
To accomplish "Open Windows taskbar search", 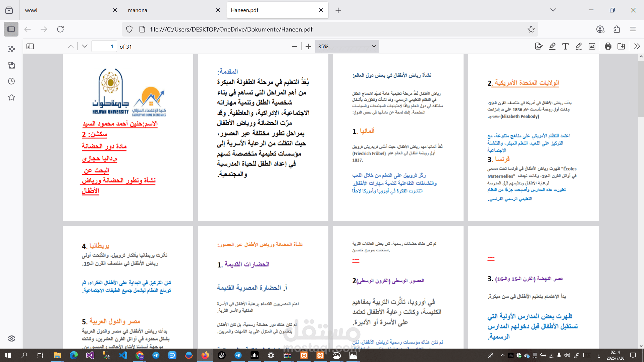I will 24,355.
